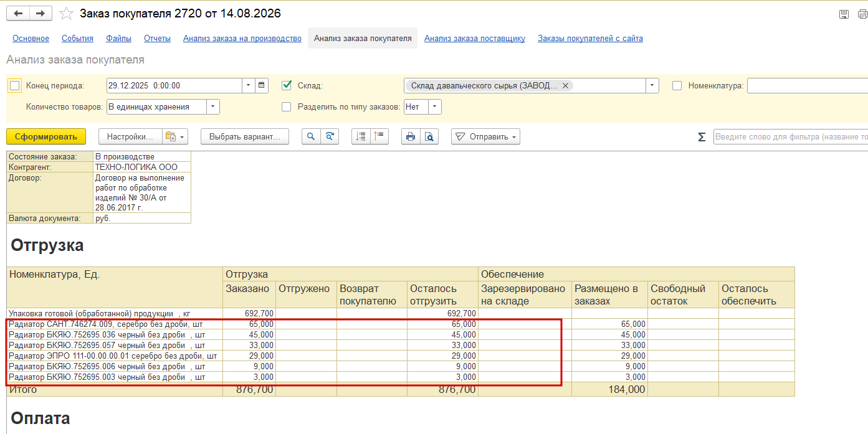Click the Свободный остаток column header

pyautogui.click(x=683, y=295)
